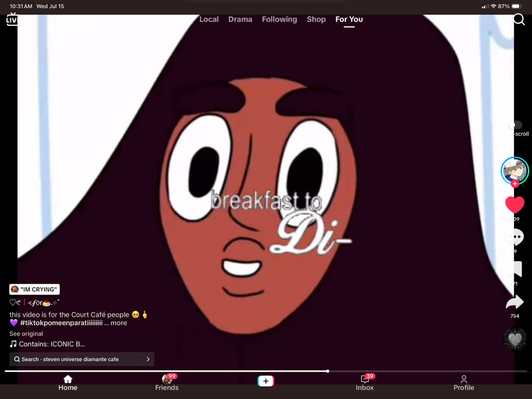Open the Shop tab

tap(316, 19)
